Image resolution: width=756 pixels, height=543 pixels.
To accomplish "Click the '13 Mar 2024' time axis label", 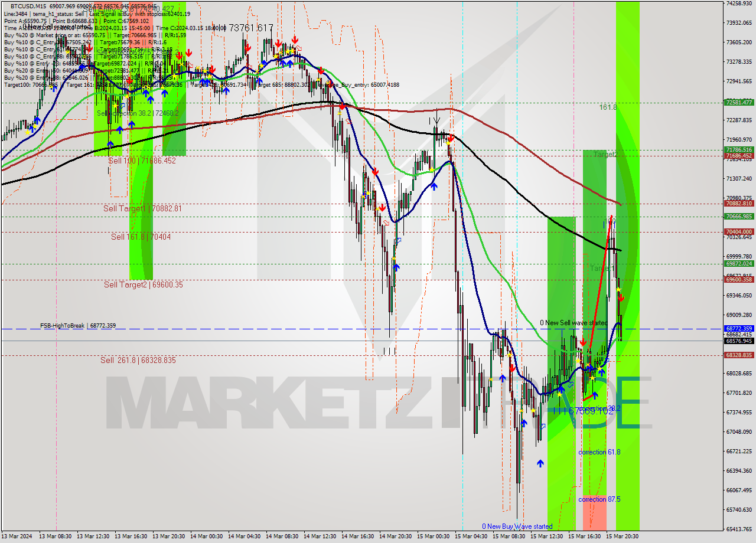I will pos(16,537).
